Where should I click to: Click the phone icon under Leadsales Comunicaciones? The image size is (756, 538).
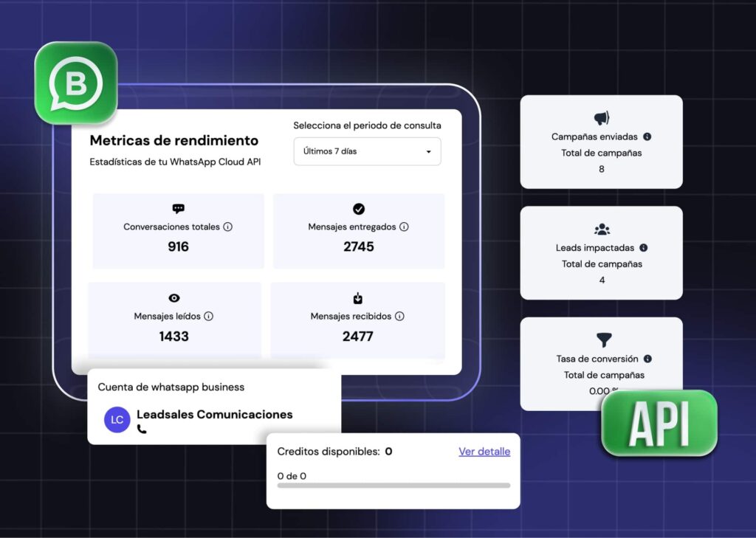click(140, 430)
